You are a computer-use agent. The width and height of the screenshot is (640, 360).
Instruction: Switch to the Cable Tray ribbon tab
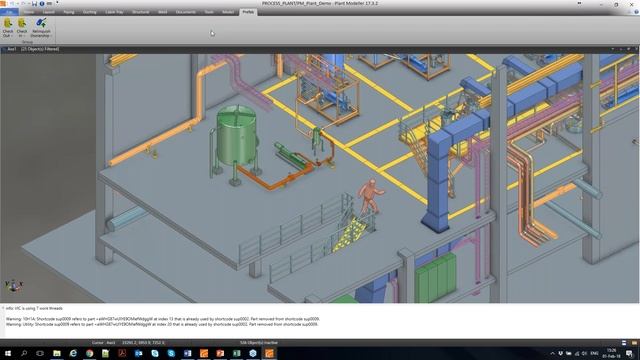coord(114,12)
